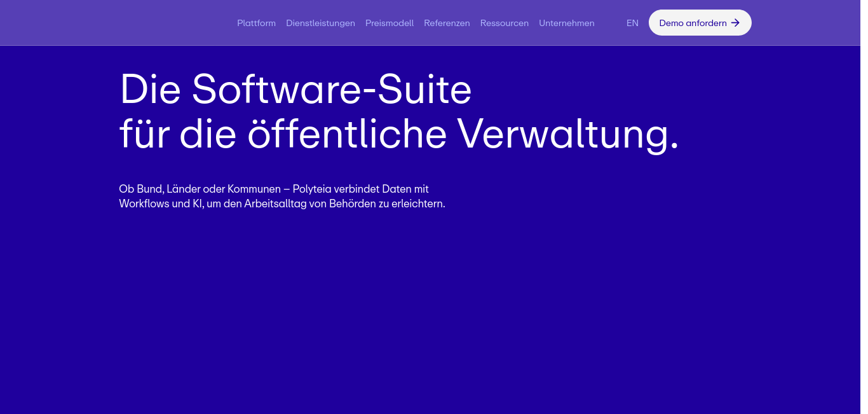Open the Dienstleistungen menu

coord(320,23)
